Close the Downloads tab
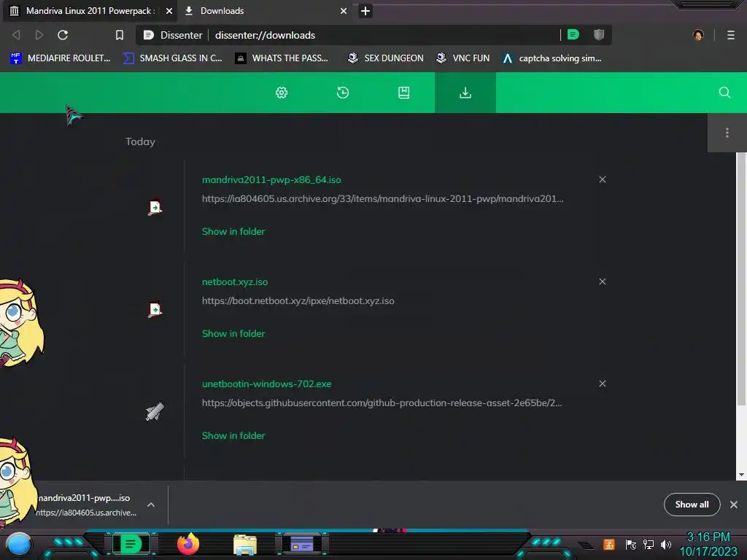 point(343,10)
